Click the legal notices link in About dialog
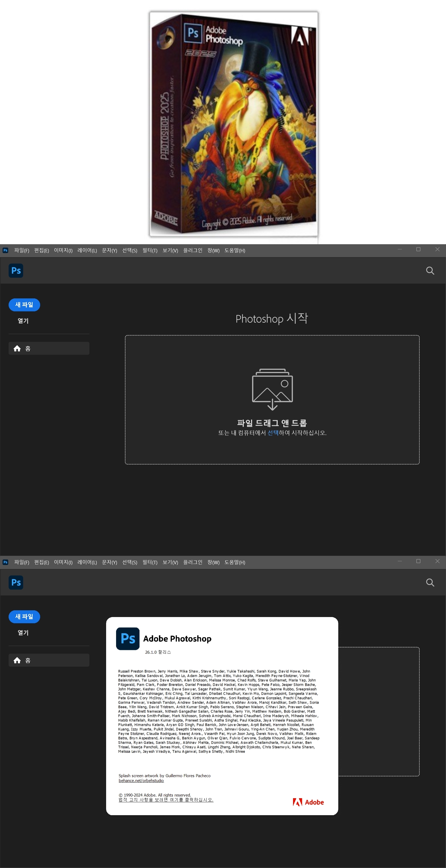Viewport: 446px width, 868px height. 166,800
